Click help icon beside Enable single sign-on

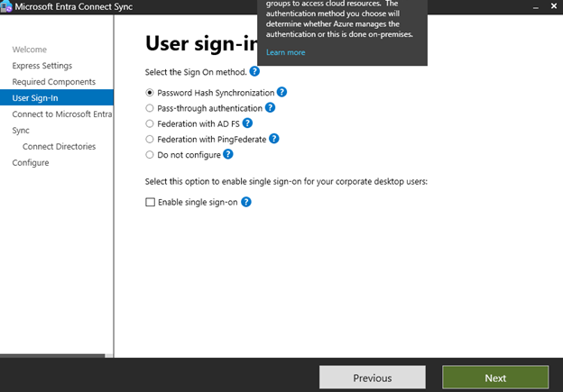point(245,202)
